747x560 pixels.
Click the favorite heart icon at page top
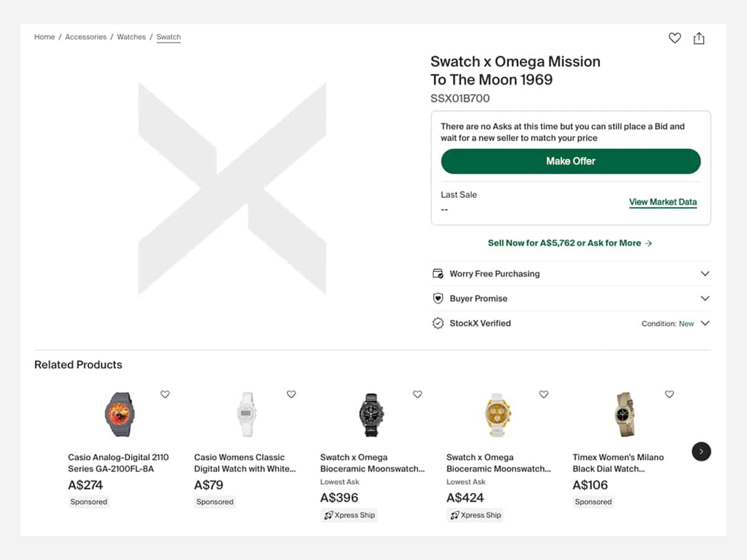pyautogui.click(x=675, y=38)
